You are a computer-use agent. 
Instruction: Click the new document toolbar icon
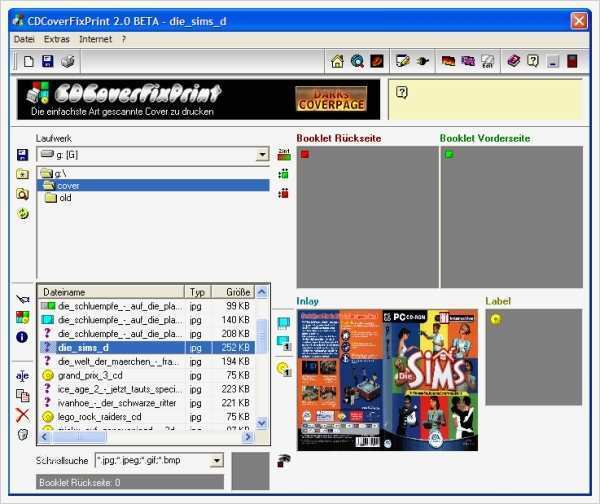click(x=29, y=61)
